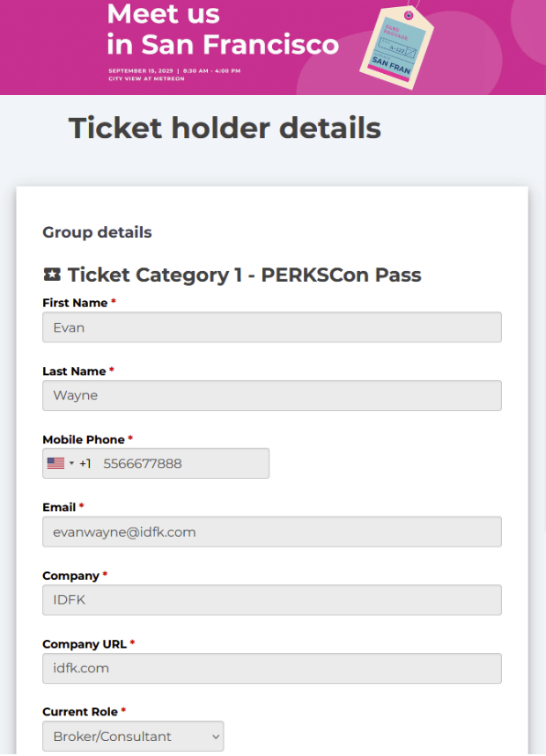Click the Ticket holder details heading
546x756 pixels.
tap(225, 128)
